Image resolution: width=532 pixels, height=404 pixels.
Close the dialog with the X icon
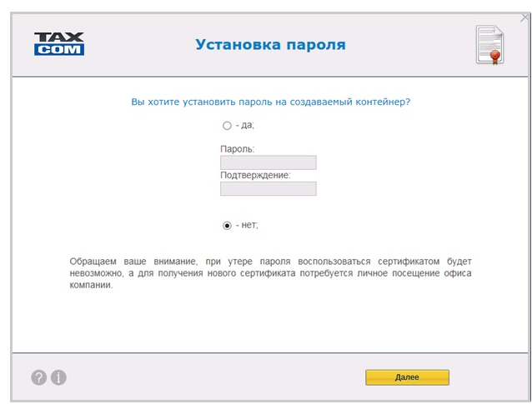tap(524, 17)
